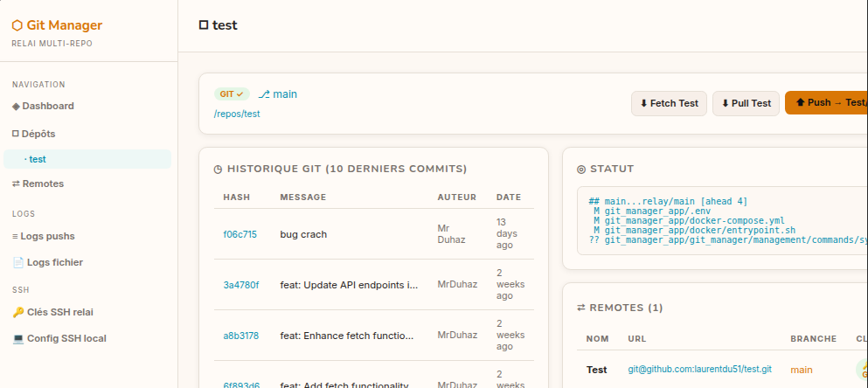Click the HASH column header
The width and height of the screenshot is (868, 388).
[x=236, y=197]
